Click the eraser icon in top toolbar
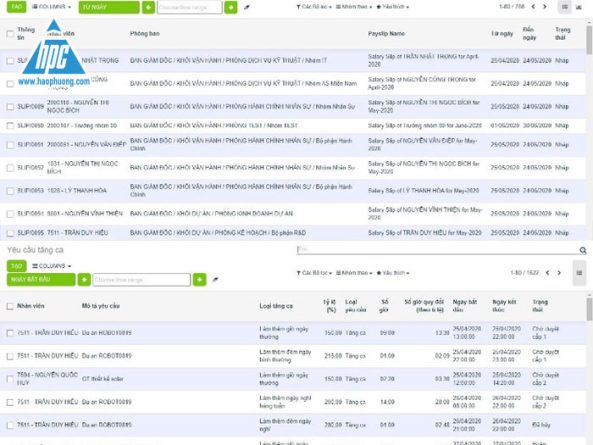This screenshot has width=593, height=445. pyautogui.click(x=247, y=7)
